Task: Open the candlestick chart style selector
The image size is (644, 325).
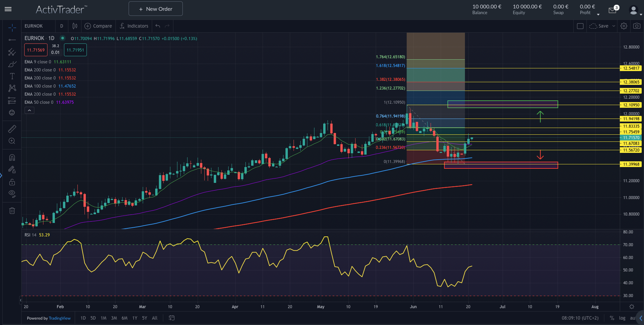Action: point(75,26)
